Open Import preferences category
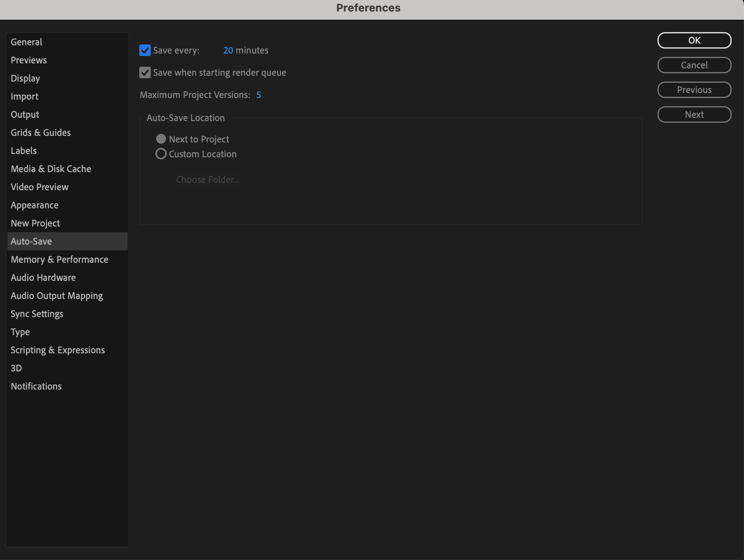Screen dimensions: 744x560 click(68, 96)
